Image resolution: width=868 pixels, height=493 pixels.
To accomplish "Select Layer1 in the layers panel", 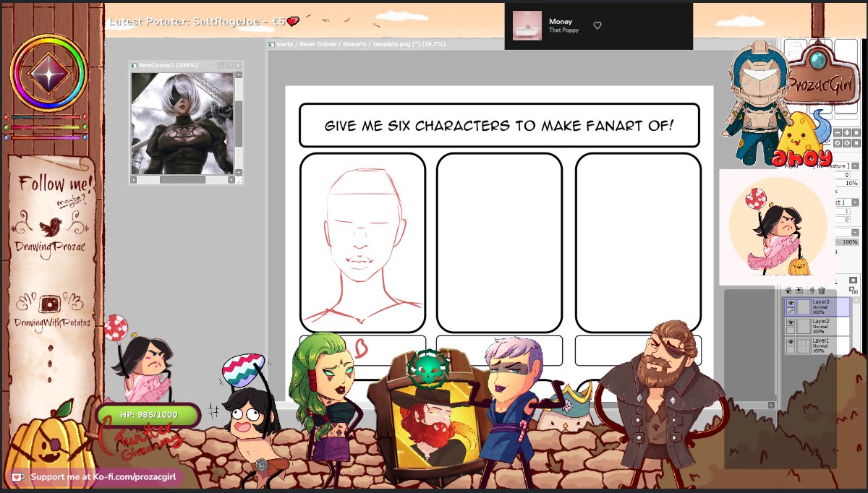I will 817,346.
